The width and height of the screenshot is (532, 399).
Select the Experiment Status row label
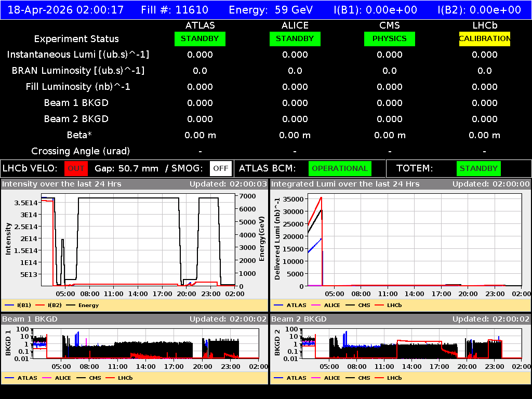click(x=76, y=38)
